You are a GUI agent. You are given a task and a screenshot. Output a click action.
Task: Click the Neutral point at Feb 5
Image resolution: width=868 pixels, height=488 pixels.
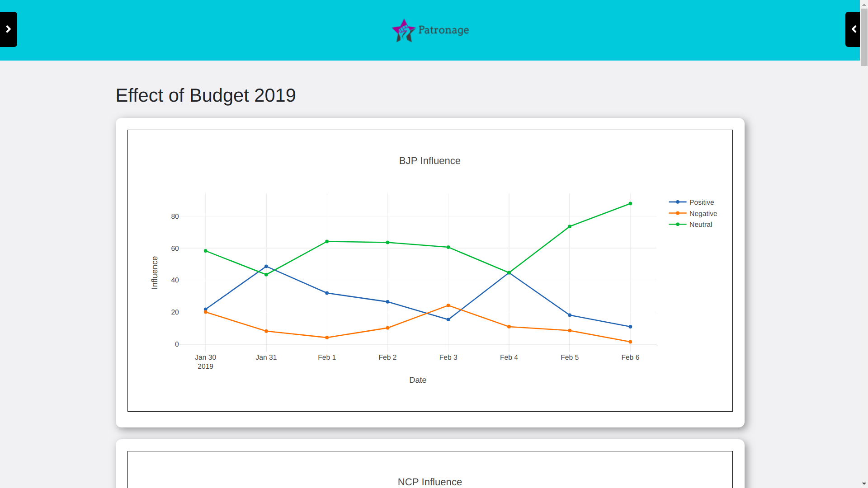(x=570, y=226)
